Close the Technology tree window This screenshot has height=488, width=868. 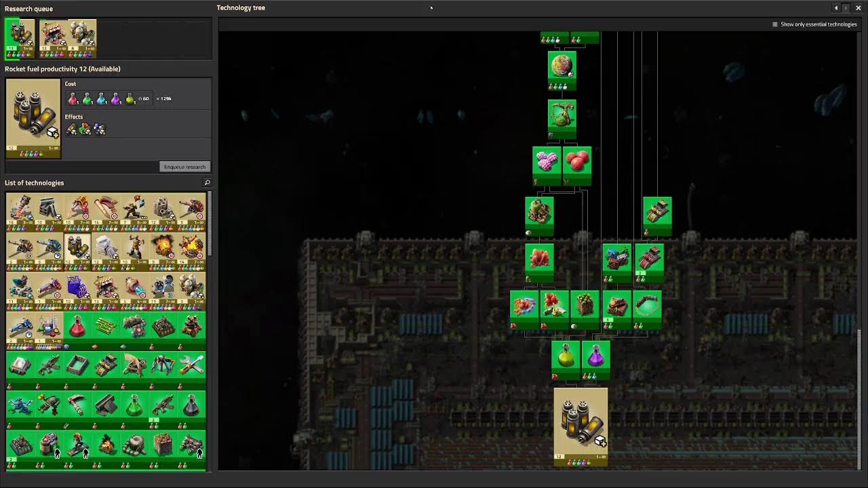pyautogui.click(x=858, y=8)
